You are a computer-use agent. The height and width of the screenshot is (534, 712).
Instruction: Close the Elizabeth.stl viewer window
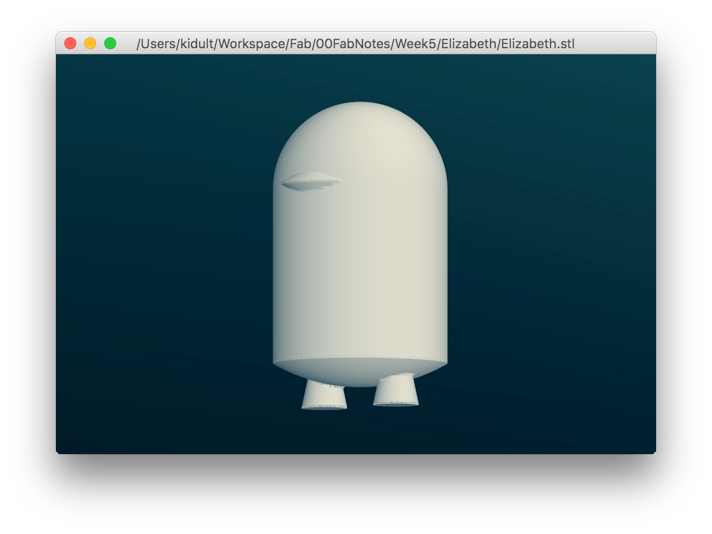[70, 44]
